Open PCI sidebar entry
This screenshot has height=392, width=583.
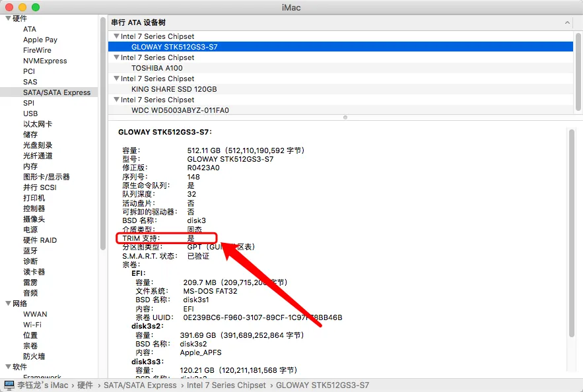[x=28, y=71]
